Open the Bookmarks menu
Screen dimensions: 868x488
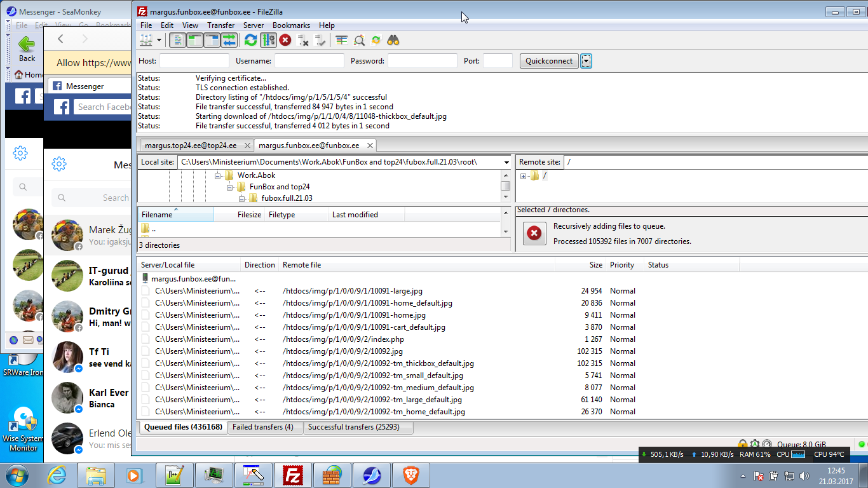pyautogui.click(x=291, y=25)
